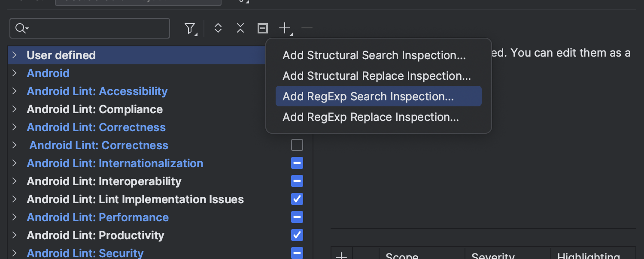Click inside the inspections search field
Image resolution: width=644 pixels, height=259 pixels.
pos(90,29)
